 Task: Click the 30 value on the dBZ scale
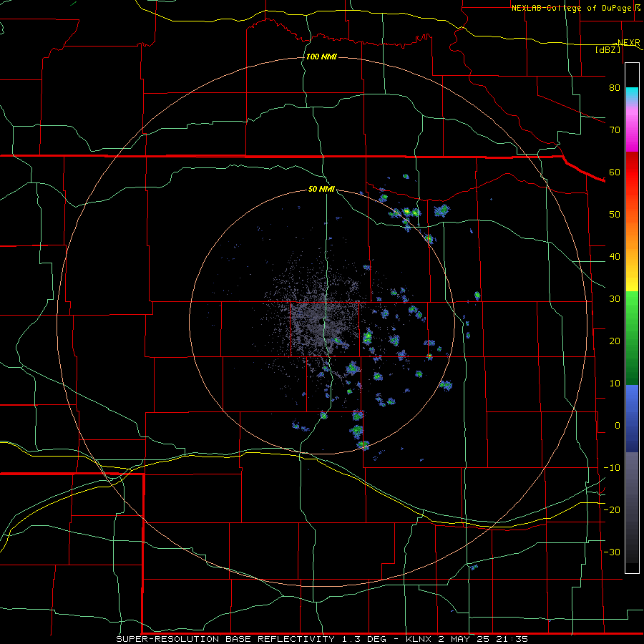click(615, 299)
